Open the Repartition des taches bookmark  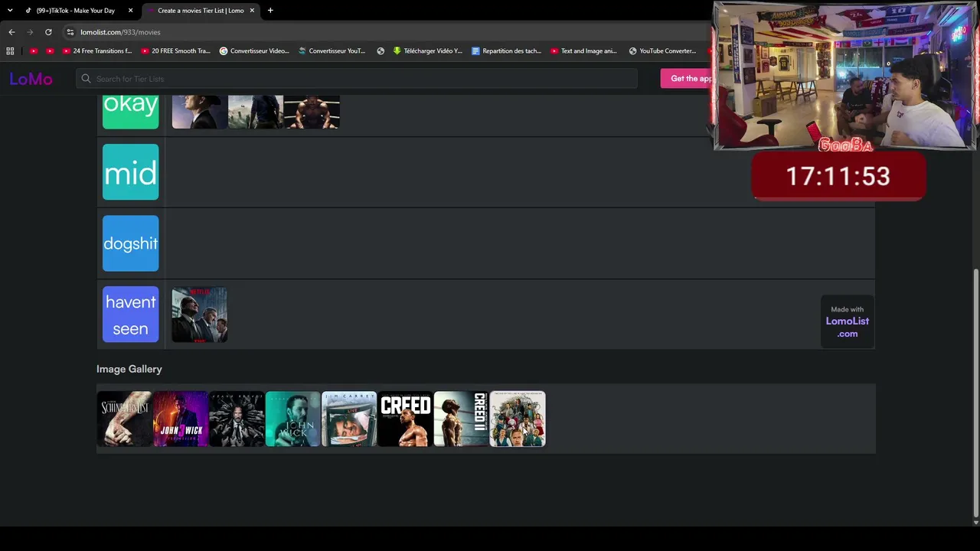(x=506, y=51)
